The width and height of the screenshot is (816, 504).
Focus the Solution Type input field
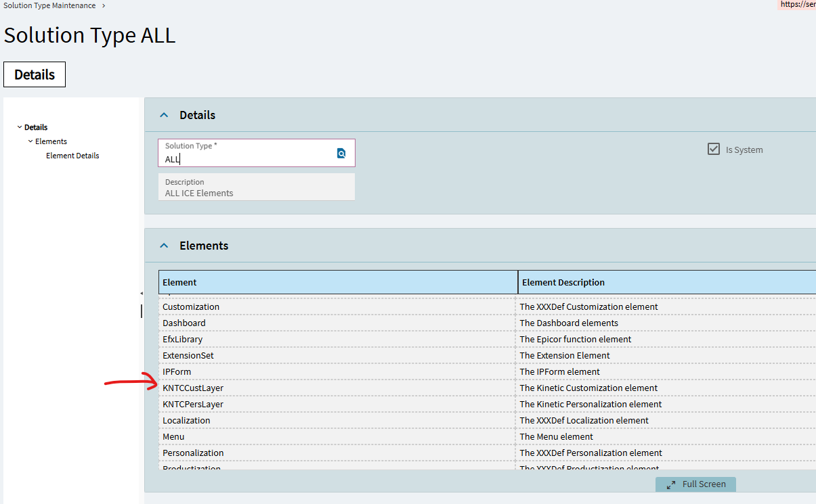click(x=247, y=160)
